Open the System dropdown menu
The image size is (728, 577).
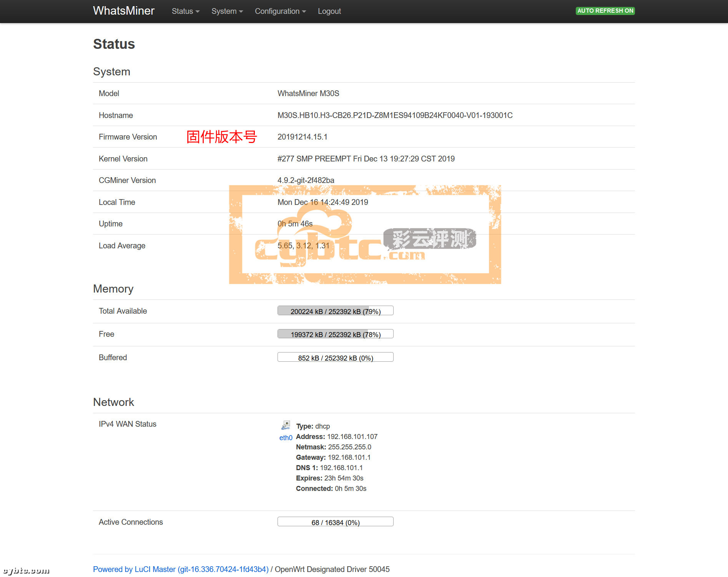227,11
